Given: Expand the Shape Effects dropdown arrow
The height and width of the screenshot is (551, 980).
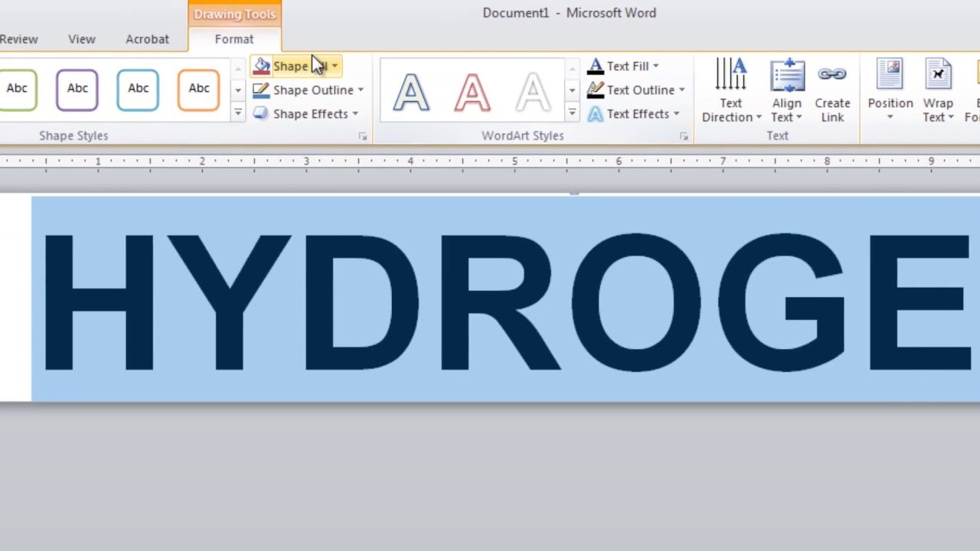Looking at the screenshot, I should (x=355, y=114).
